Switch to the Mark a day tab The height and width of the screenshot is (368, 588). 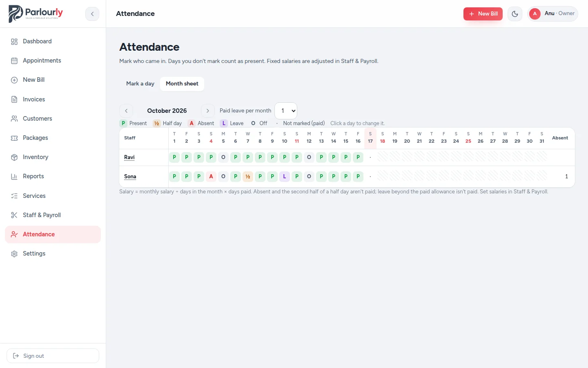140,84
